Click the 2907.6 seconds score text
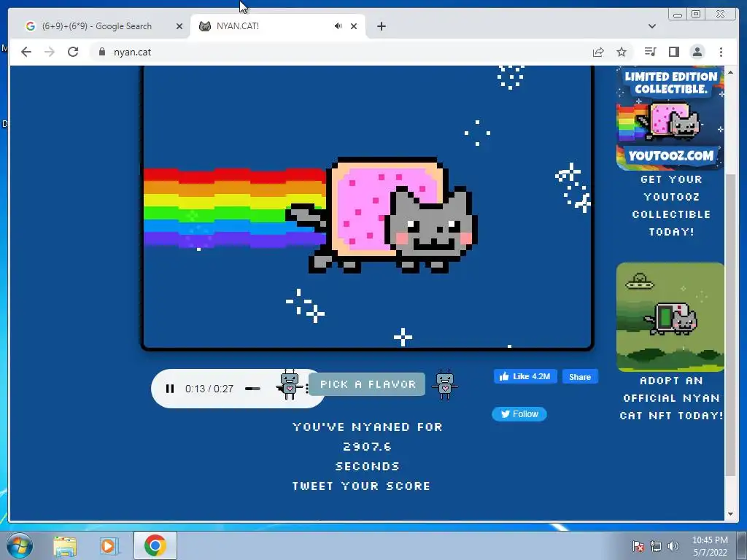The image size is (747, 560). point(368,447)
